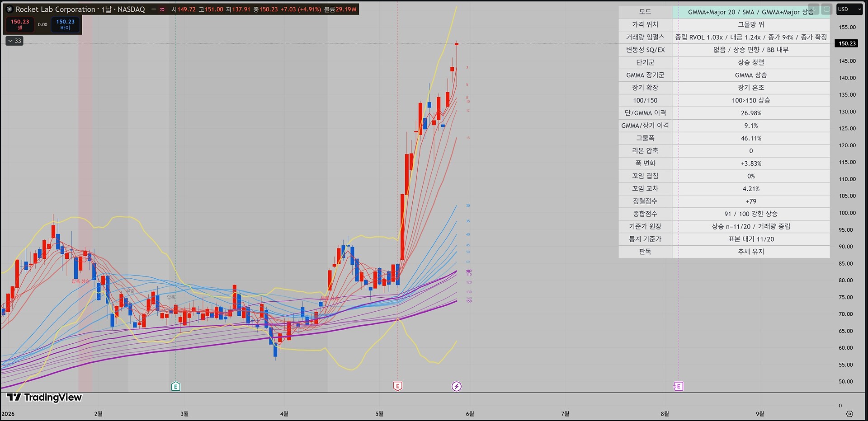868x421 pixels.
Task: Click the Rocket Lab company logo icon
Action: 9,9
